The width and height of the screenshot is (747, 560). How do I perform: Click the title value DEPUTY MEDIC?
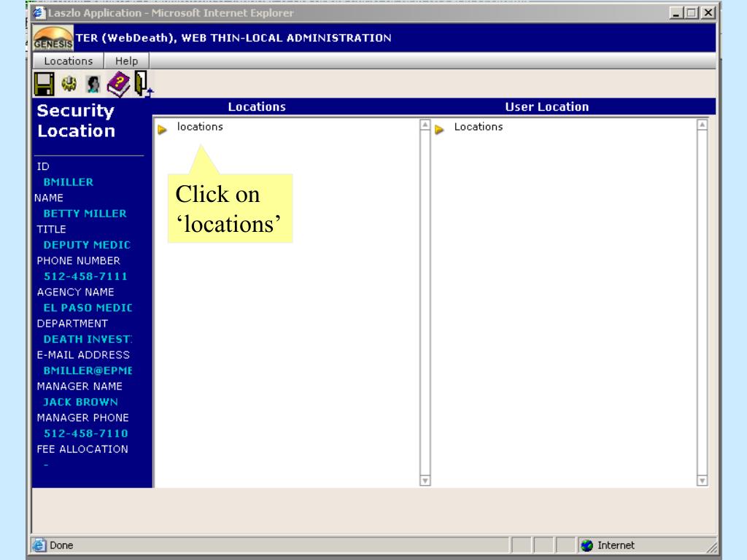pos(87,245)
